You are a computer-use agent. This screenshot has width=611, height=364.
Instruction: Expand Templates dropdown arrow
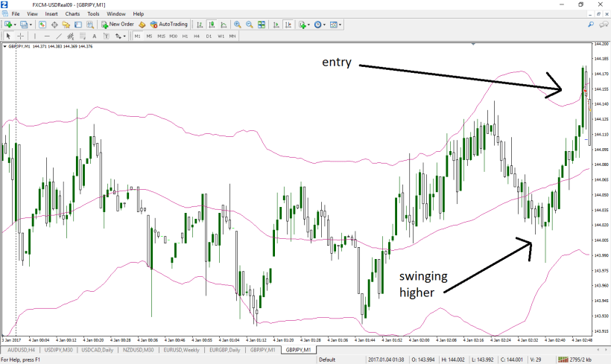tap(341, 25)
